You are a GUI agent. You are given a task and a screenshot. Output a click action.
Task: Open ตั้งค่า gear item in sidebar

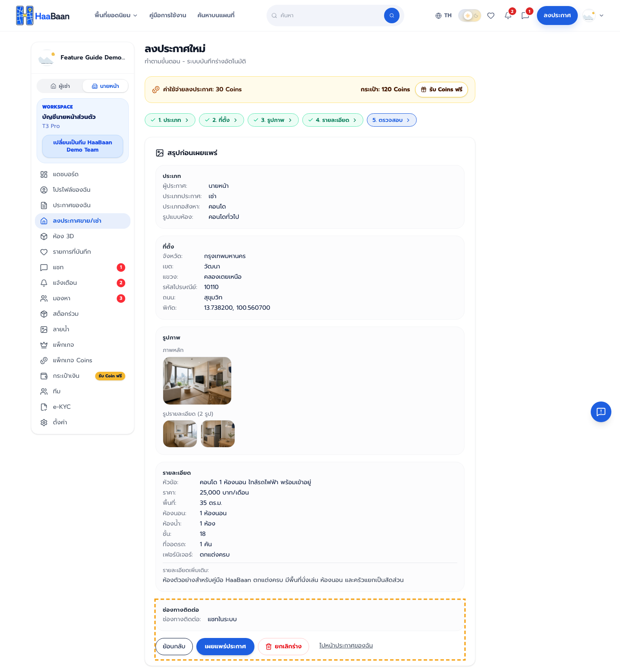(83, 423)
